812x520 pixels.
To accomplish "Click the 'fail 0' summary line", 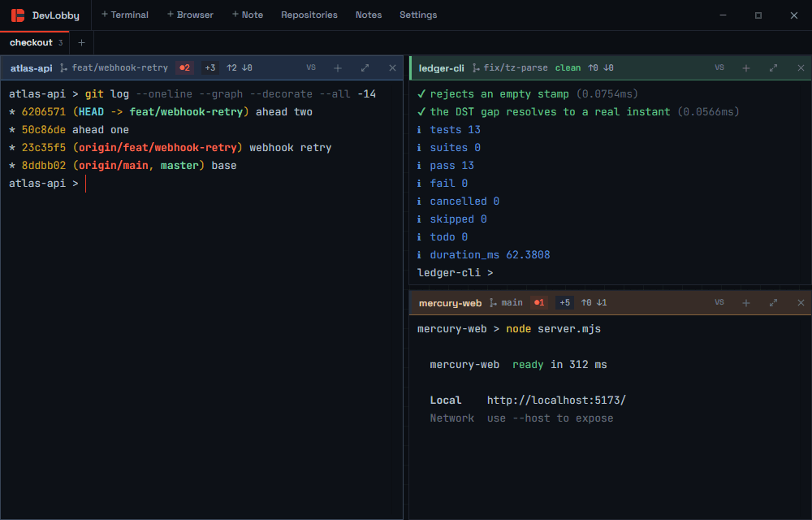I will (x=443, y=184).
